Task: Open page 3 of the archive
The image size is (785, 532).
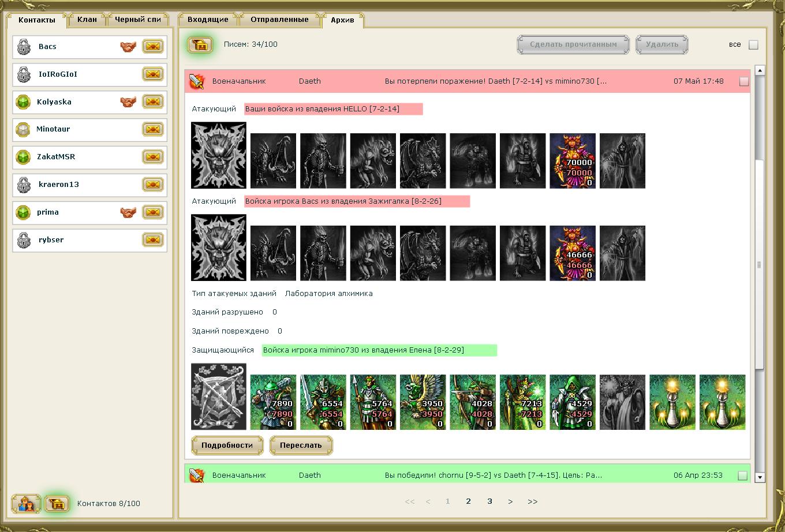Action: pos(489,501)
